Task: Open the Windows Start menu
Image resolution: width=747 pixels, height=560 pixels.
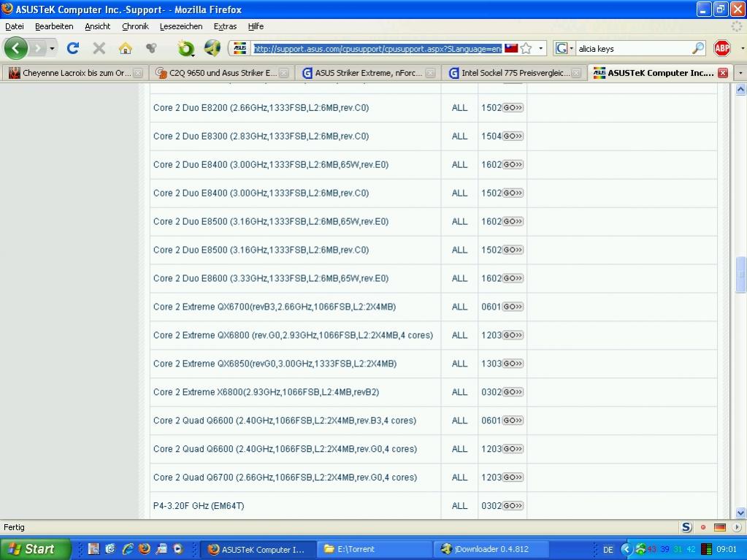Action: tap(34, 549)
